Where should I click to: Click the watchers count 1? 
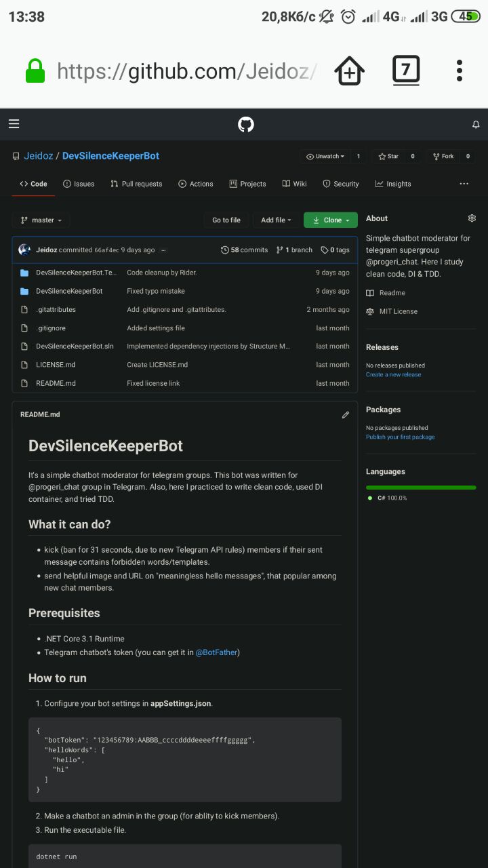(x=358, y=156)
